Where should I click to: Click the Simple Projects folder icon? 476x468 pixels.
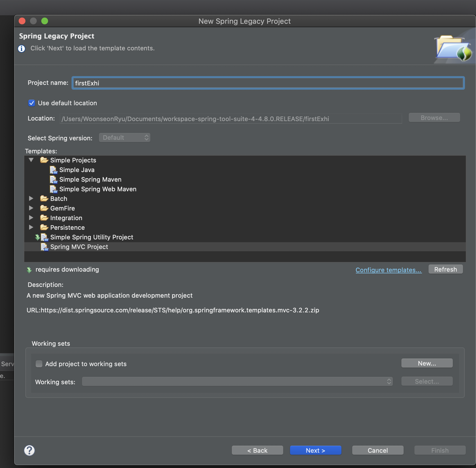coord(44,160)
